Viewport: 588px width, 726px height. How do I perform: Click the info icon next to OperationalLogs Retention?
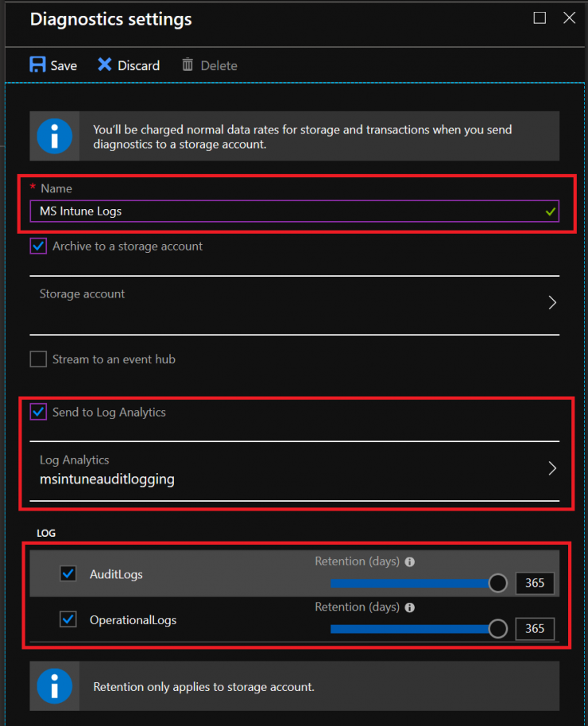click(409, 607)
